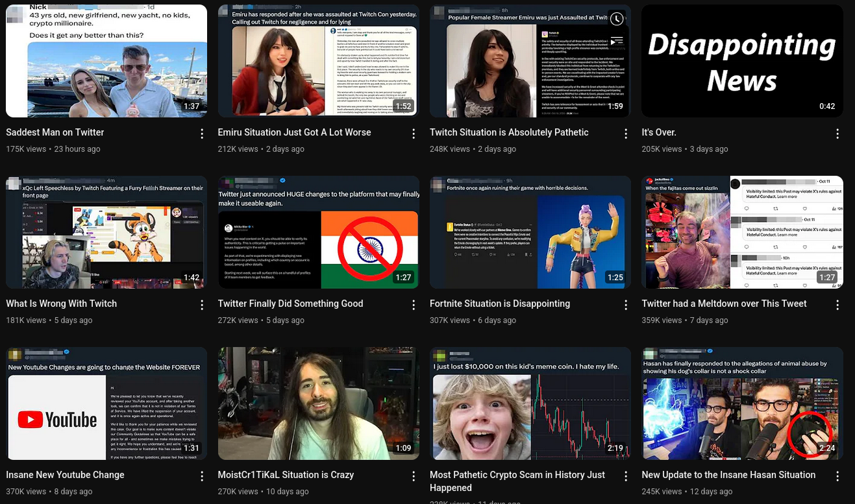
Task: Click the text 205K views • 3 days ago
Action: [x=685, y=149]
